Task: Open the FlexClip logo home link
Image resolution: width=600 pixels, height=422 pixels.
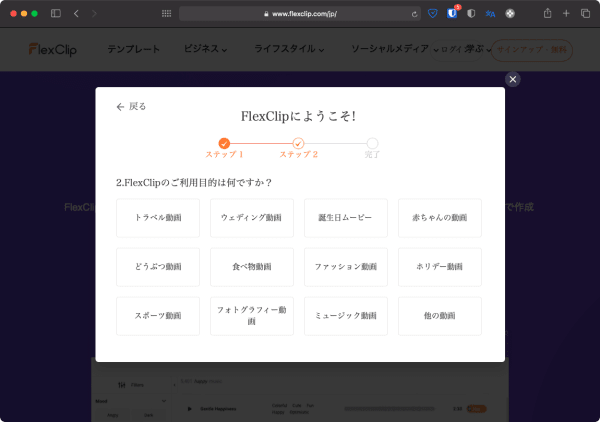Action: pos(53,49)
